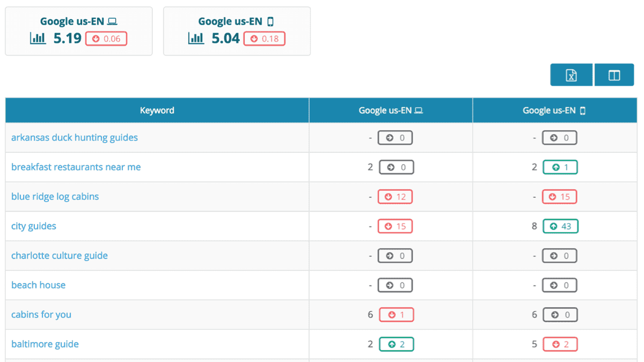Open the breakfast restaurants near me keyword
This screenshot has height=362, width=644.
[x=76, y=167]
